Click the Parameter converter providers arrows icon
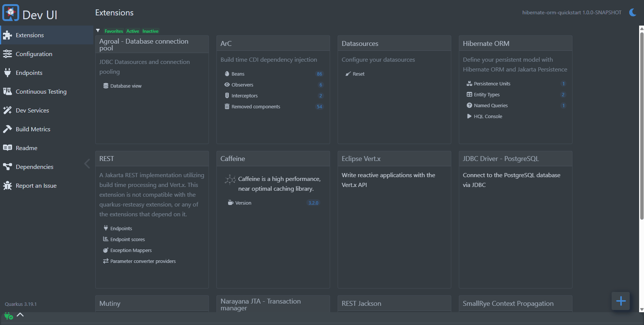Viewport: 644px width, 325px height. [x=106, y=261]
